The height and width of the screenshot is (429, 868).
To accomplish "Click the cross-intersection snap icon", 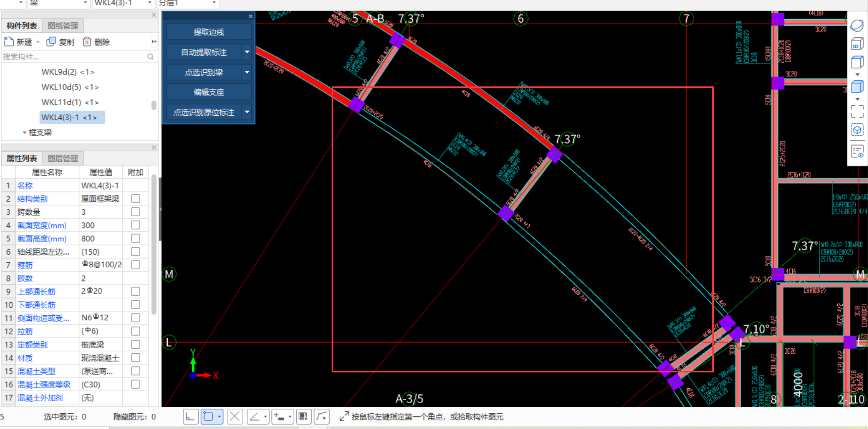I will tap(235, 417).
